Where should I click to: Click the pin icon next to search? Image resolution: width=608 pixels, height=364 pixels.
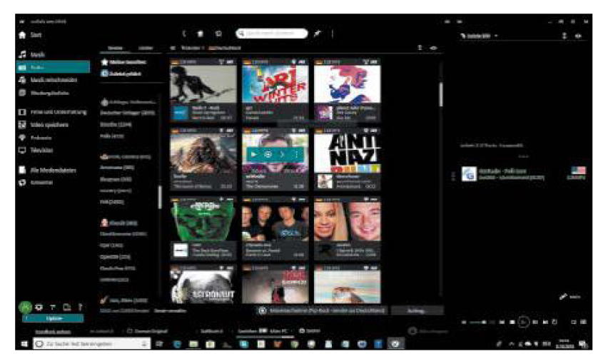pyautogui.click(x=318, y=34)
